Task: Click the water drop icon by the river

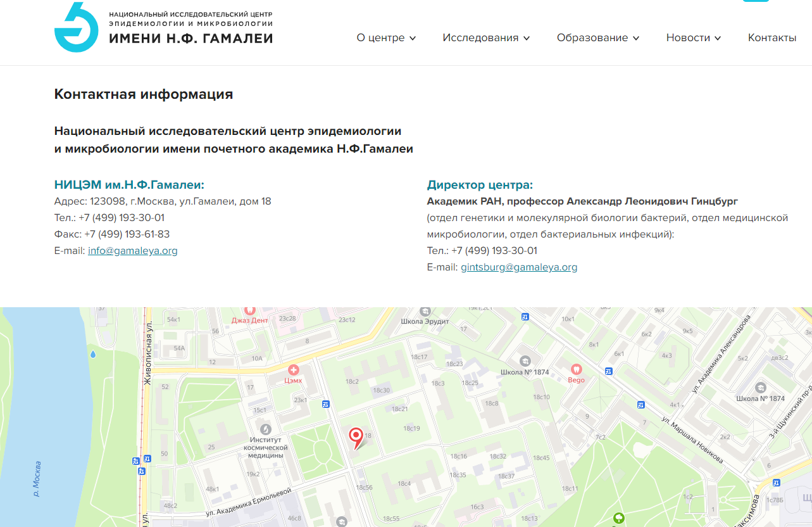Action: 94,355
